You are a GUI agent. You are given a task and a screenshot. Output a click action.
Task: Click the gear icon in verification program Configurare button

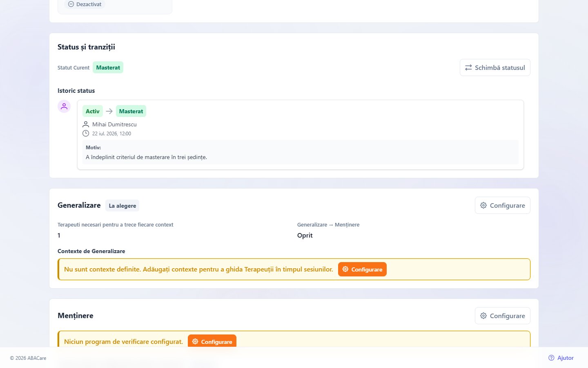point(195,341)
